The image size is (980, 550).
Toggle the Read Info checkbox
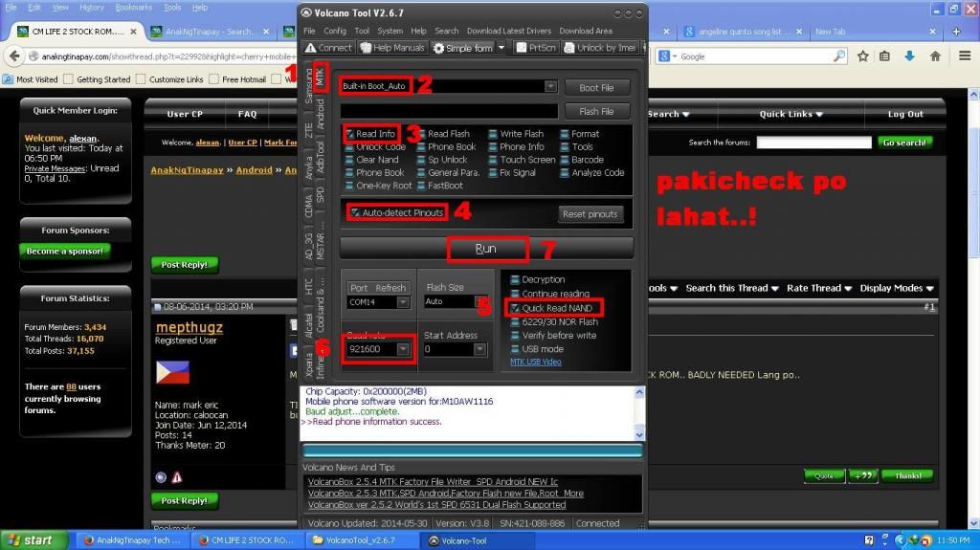(x=351, y=134)
